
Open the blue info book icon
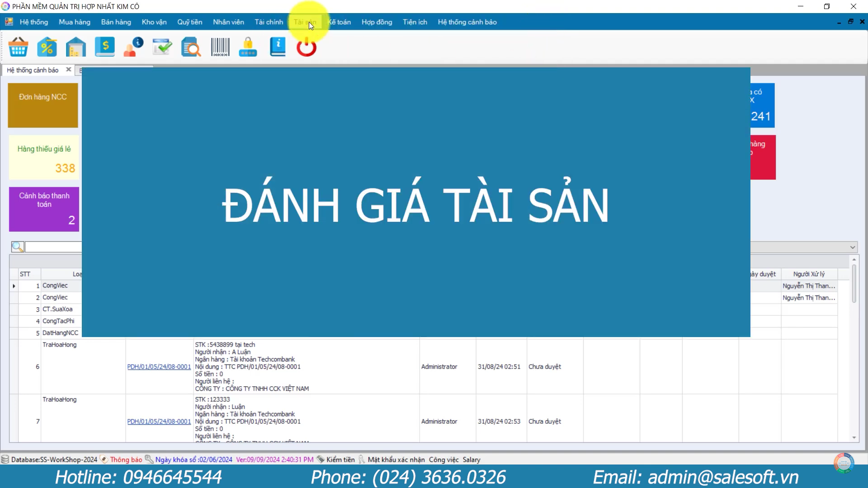pyautogui.click(x=278, y=47)
